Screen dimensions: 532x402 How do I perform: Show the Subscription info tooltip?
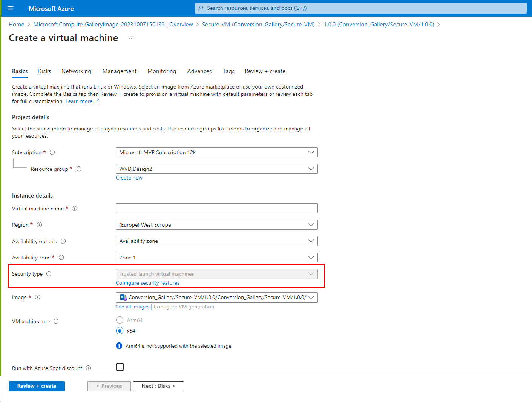[x=52, y=152]
